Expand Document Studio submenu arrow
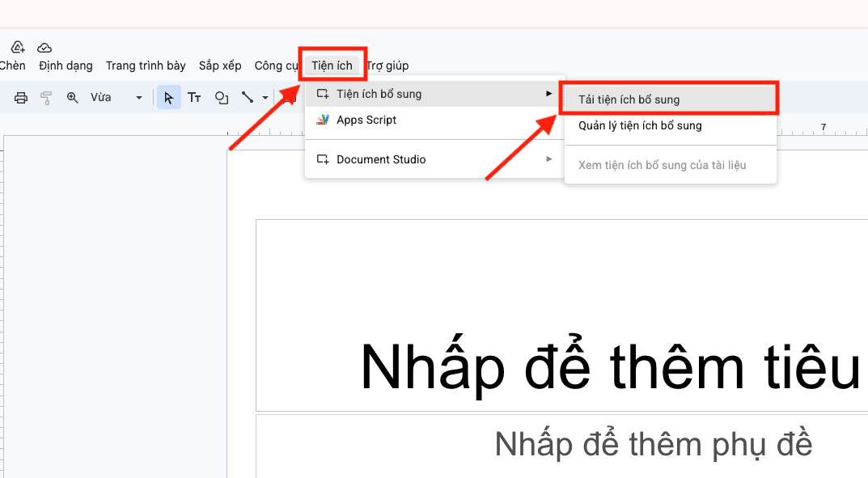Image resolution: width=868 pixels, height=478 pixels. coord(548,159)
